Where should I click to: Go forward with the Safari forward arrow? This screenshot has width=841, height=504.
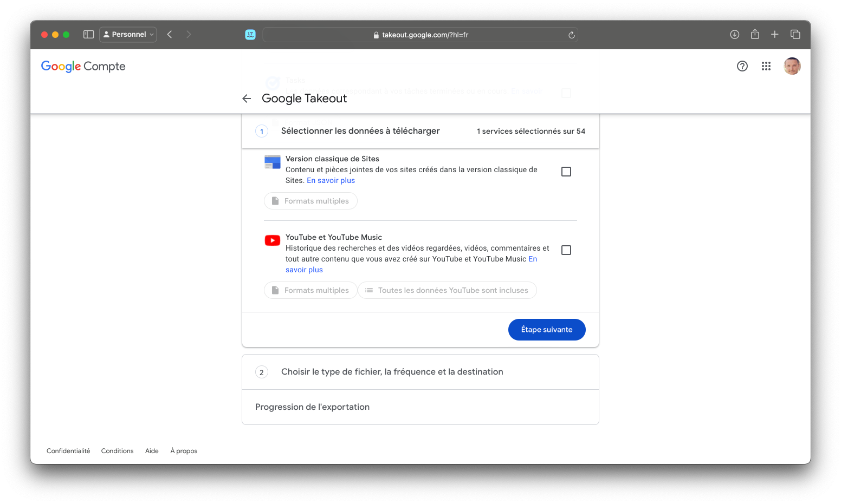[189, 34]
